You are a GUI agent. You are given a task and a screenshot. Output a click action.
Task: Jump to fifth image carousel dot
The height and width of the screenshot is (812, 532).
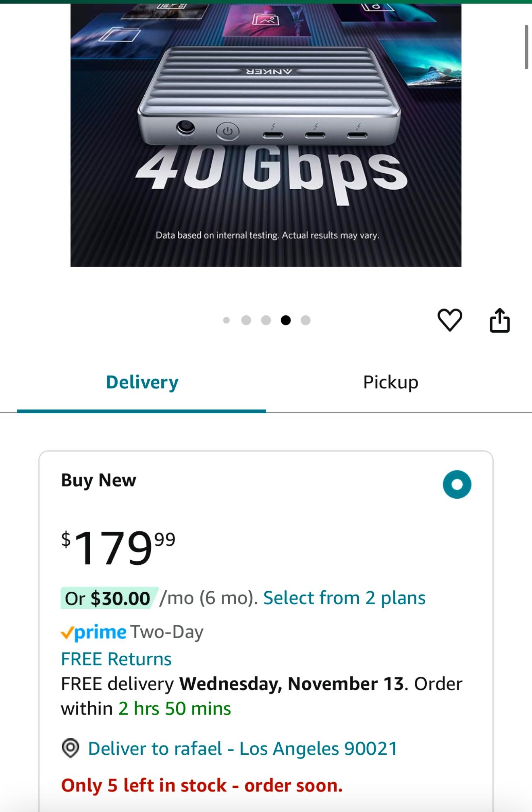tap(305, 320)
